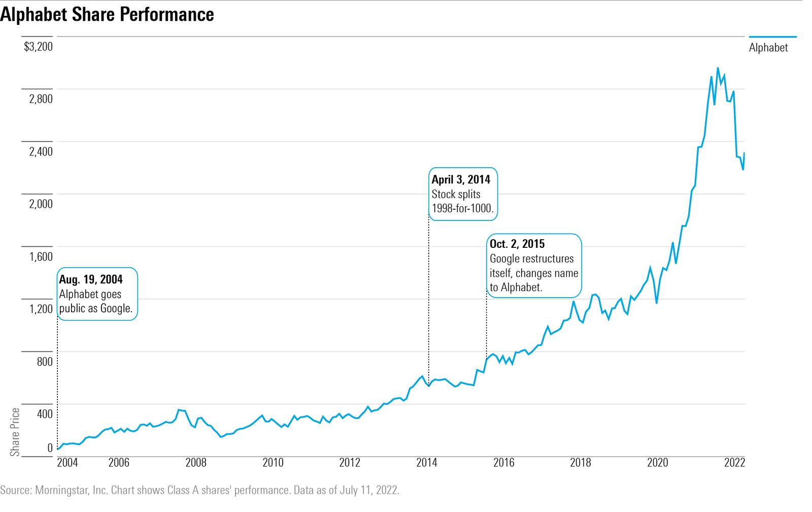Click the 2010 x-axis year label
Image resolution: width=812 pixels, height=512 pixels.
pyautogui.click(x=273, y=463)
